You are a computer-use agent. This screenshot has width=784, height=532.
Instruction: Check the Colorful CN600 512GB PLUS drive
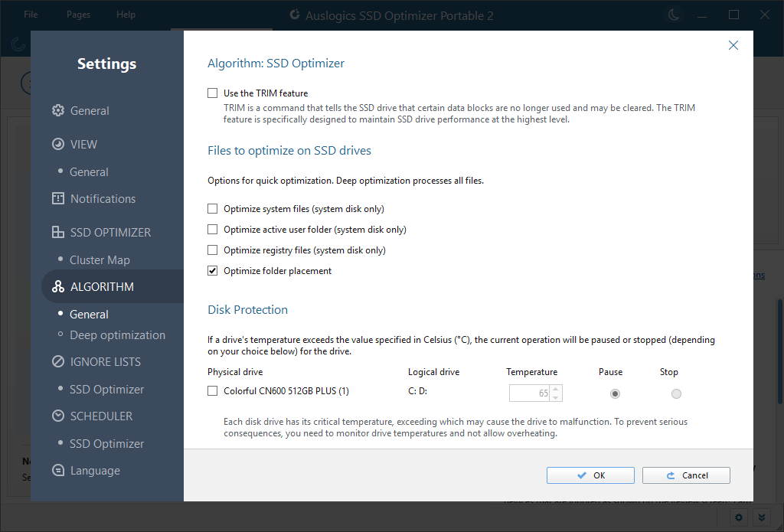point(212,391)
